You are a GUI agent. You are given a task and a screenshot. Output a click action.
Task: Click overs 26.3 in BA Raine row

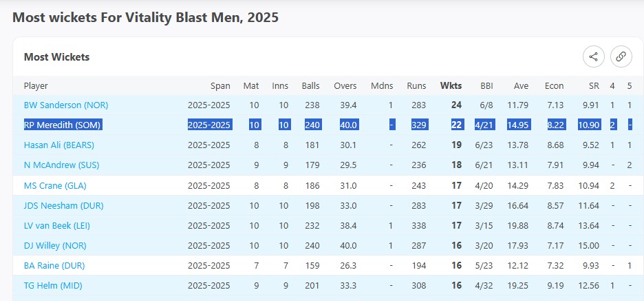(348, 266)
